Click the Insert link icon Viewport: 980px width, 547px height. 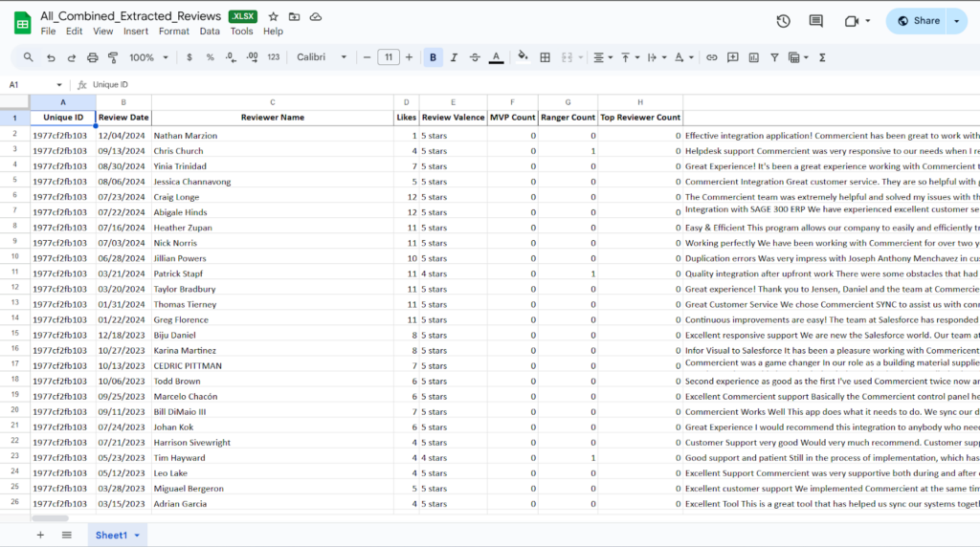tap(711, 57)
